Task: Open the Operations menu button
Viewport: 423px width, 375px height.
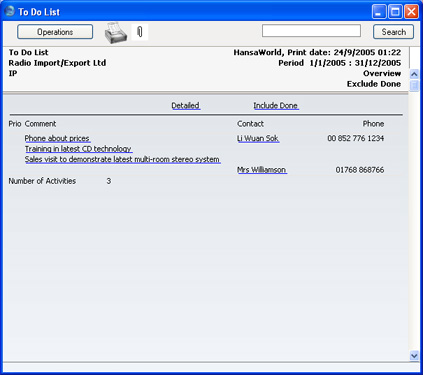Action: (x=55, y=32)
